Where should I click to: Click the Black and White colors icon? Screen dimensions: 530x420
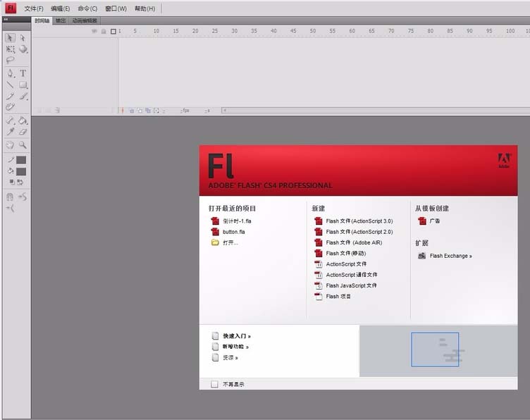pyautogui.click(x=12, y=182)
